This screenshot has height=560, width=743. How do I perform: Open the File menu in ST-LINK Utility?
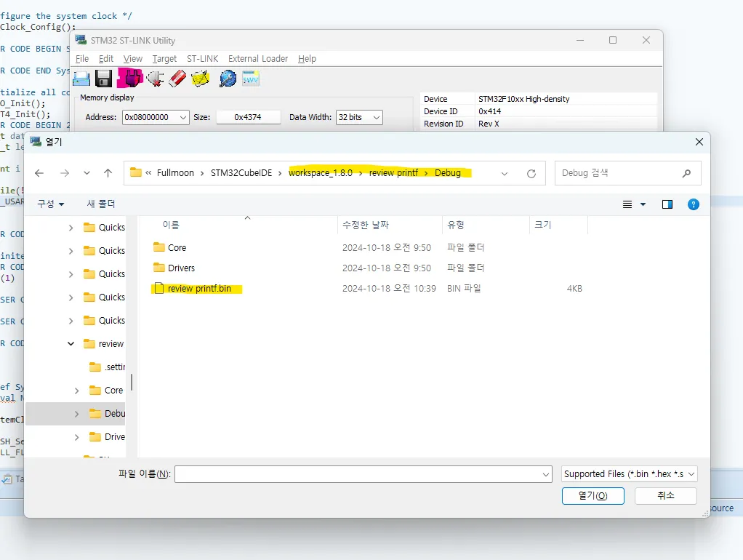(x=82, y=59)
